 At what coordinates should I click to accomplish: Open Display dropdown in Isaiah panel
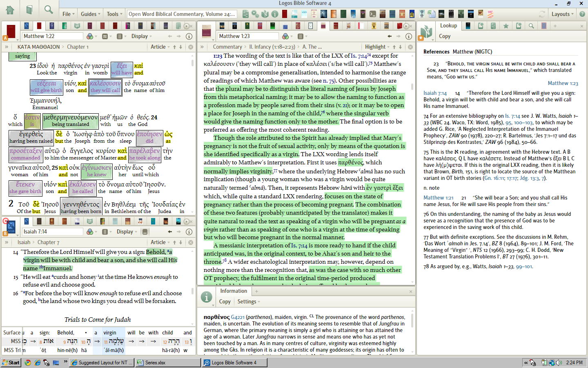pyautogui.click(x=127, y=232)
